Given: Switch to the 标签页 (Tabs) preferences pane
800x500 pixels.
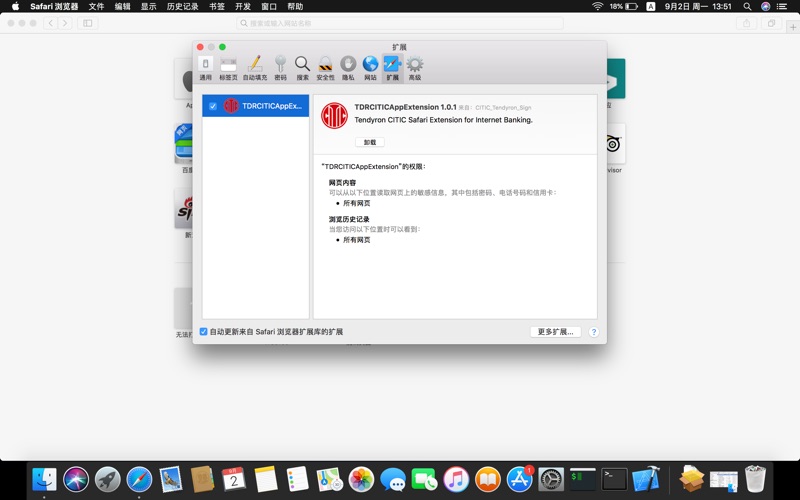Looking at the screenshot, I should click(228, 66).
